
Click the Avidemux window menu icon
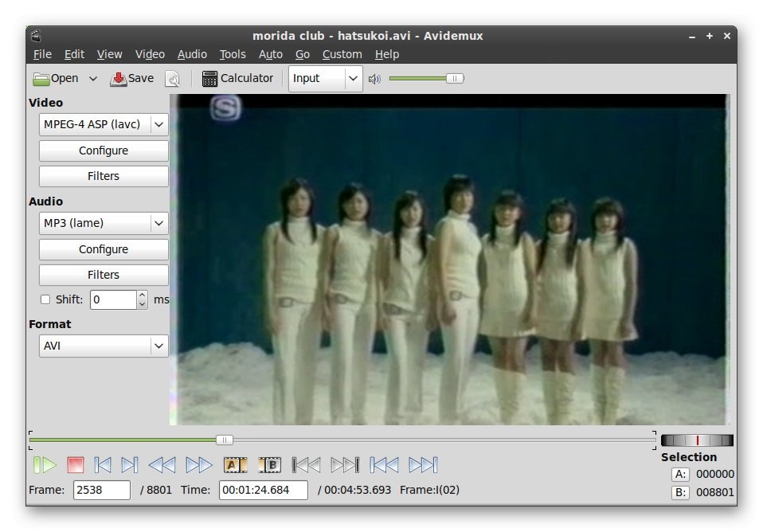tap(36, 36)
